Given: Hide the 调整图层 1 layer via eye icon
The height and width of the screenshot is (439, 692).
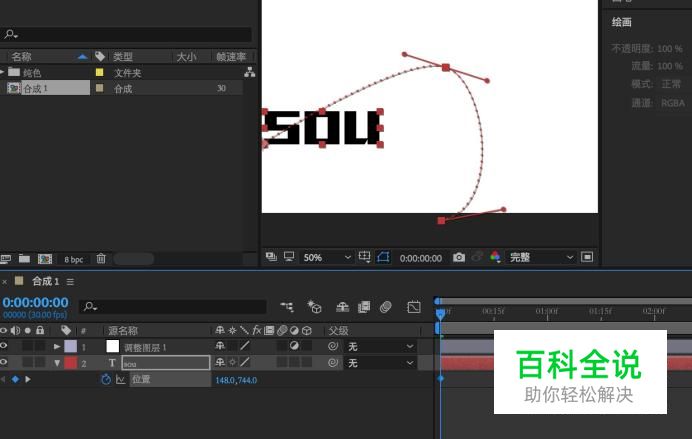Looking at the screenshot, I should coord(4,346).
